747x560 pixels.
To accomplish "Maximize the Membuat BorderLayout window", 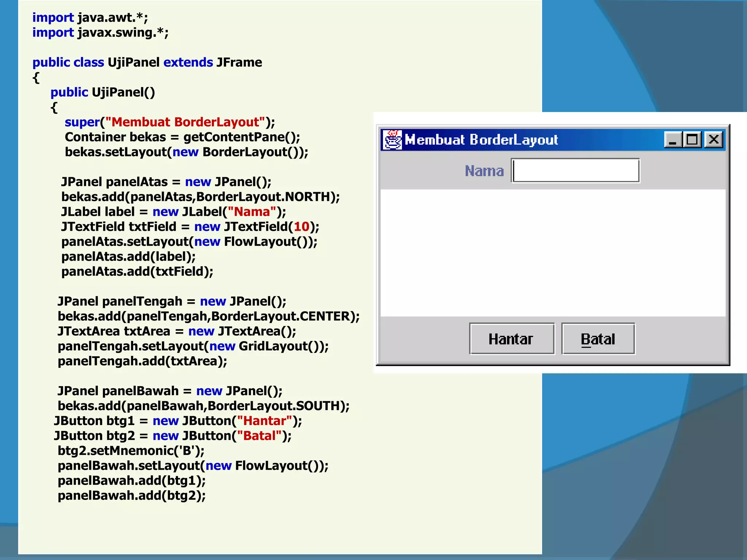I will [x=692, y=140].
